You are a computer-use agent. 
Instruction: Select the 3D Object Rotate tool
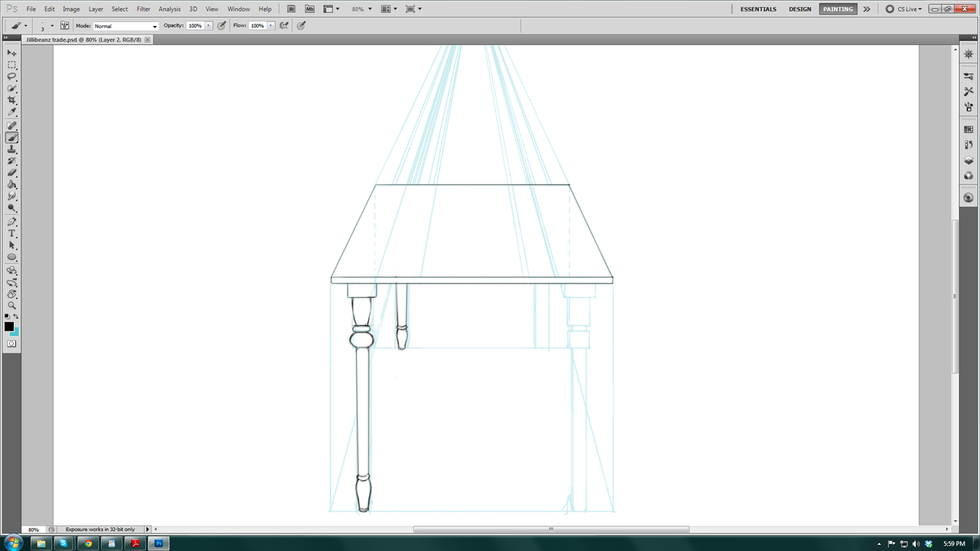(x=12, y=270)
